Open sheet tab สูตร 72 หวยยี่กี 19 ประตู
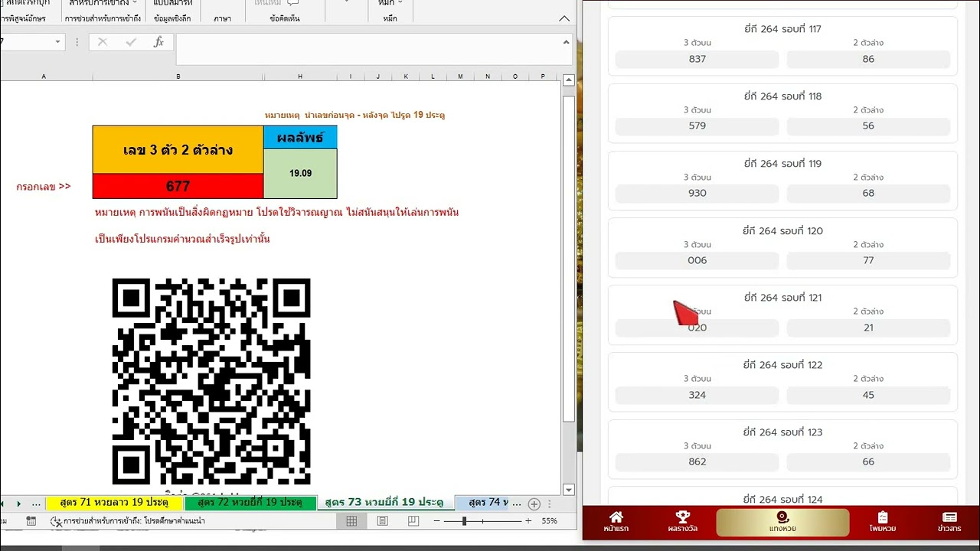Viewport: 980px width, 551px height. 250,503
